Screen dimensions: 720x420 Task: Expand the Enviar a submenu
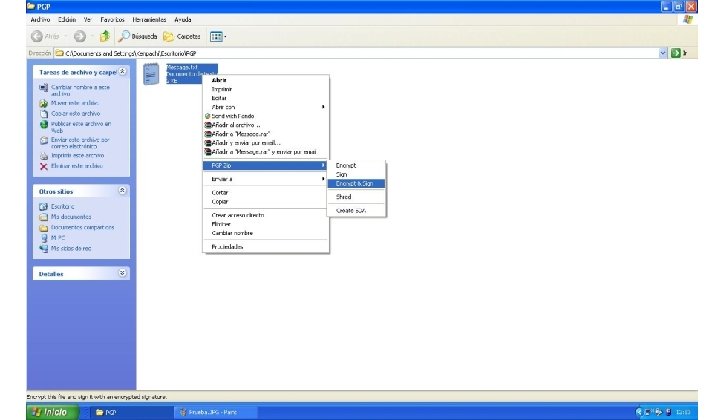[x=266, y=179]
